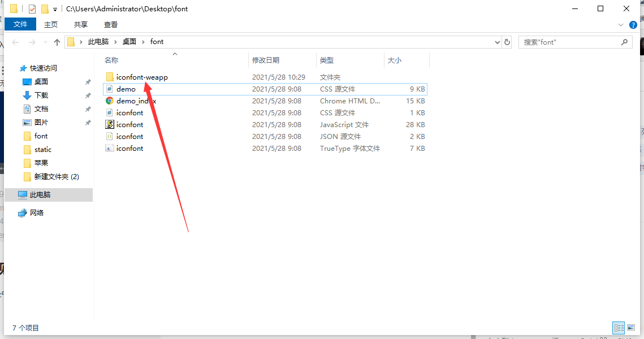Click the iconfont-weapp folder icon
This screenshot has width=644, height=339.
click(109, 77)
